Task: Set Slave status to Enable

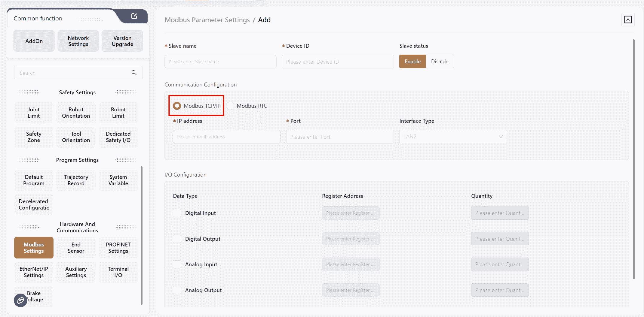Action: click(x=412, y=62)
